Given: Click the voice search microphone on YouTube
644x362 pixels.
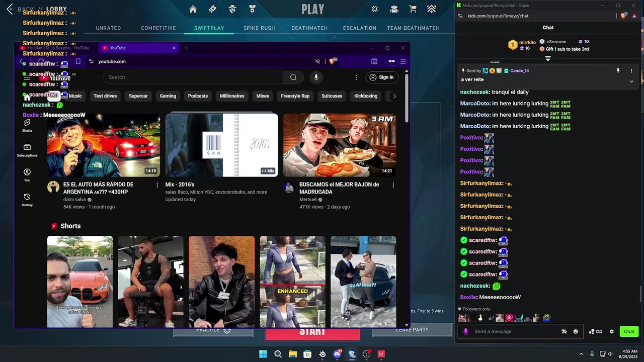Looking at the screenshot, I should tap(316, 77).
